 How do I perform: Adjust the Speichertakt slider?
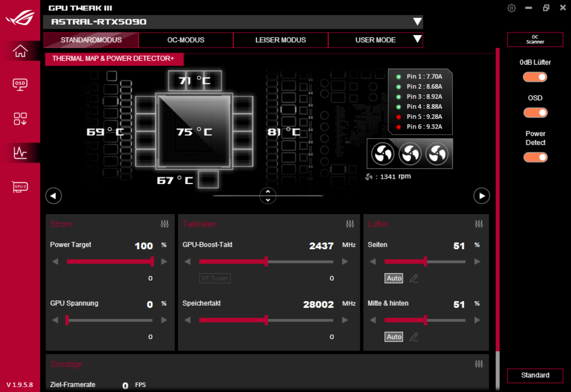pyautogui.click(x=266, y=320)
